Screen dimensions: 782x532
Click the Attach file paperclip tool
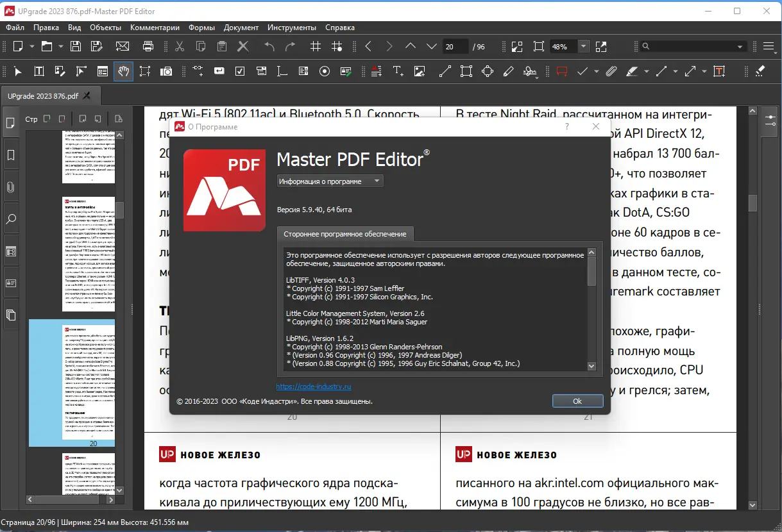[x=611, y=71]
